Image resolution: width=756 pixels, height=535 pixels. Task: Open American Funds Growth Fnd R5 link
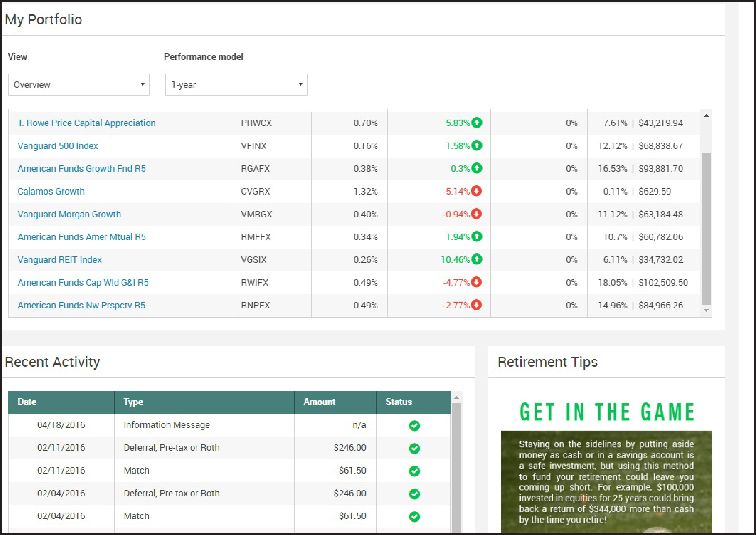[x=82, y=169]
